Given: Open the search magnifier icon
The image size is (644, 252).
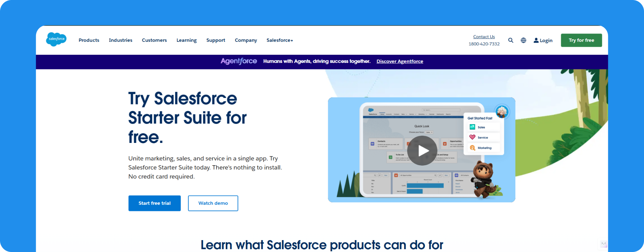Looking at the screenshot, I should 511,40.
